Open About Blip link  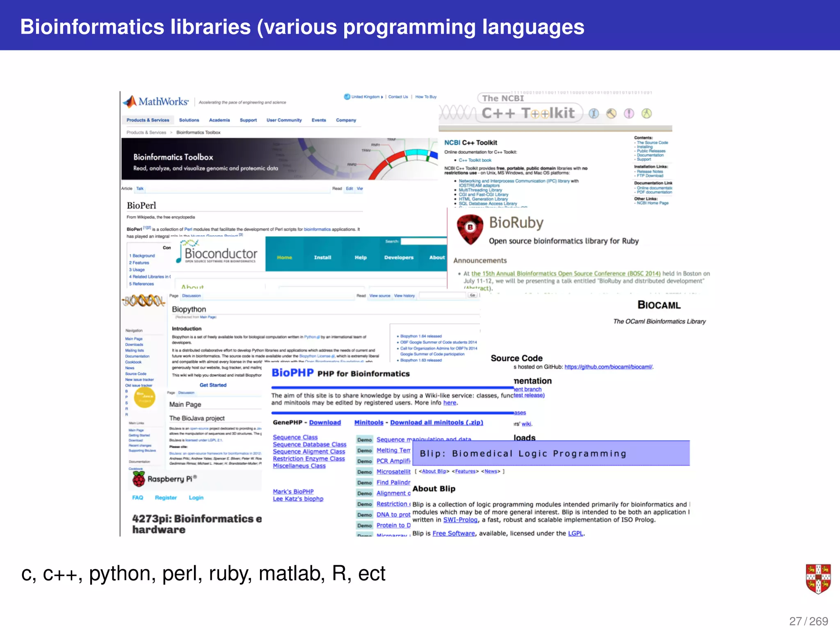coord(434,472)
